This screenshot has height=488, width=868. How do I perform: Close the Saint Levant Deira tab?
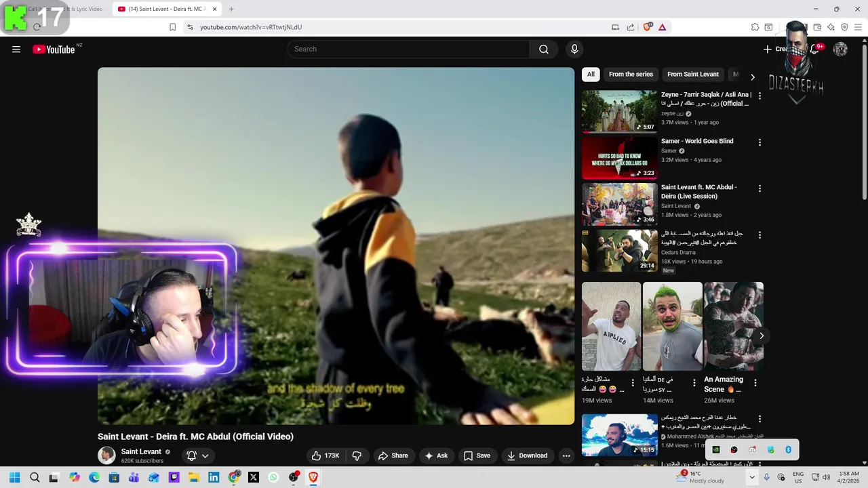[x=215, y=9]
